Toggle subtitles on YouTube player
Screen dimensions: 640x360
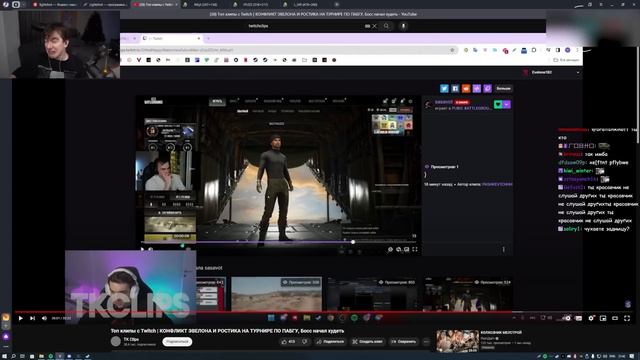point(579,318)
